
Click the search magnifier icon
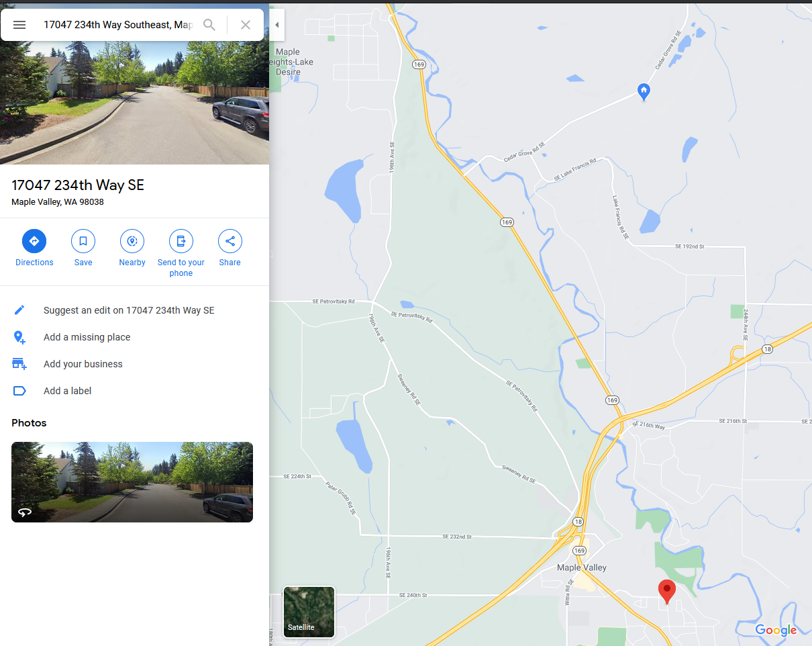point(209,25)
